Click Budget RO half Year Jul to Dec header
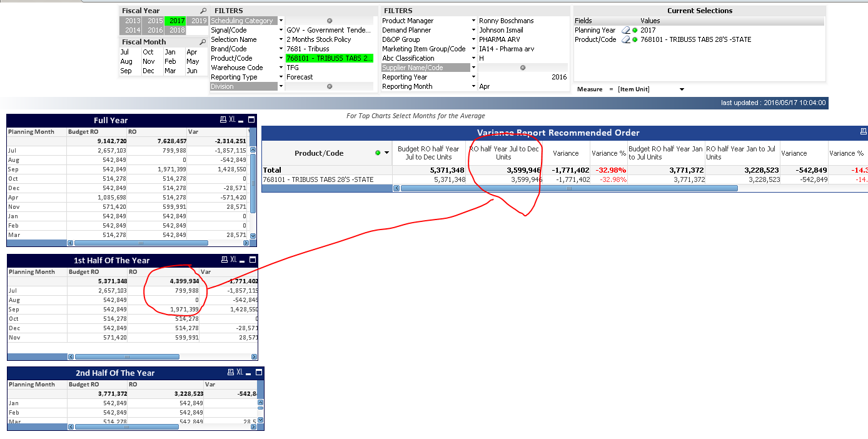Viewport: 868px width, 439px height. (x=430, y=153)
